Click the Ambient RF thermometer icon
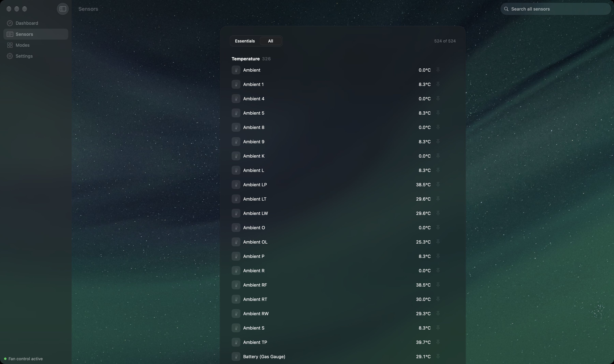 pos(236,285)
